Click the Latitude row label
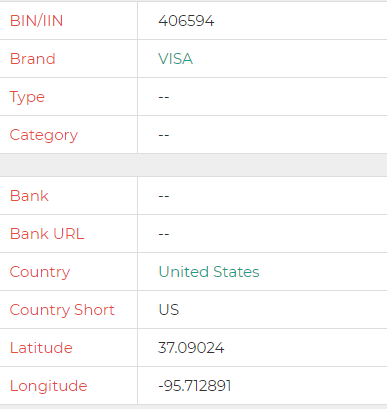This screenshot has width=387, height=409. [41, 348]
